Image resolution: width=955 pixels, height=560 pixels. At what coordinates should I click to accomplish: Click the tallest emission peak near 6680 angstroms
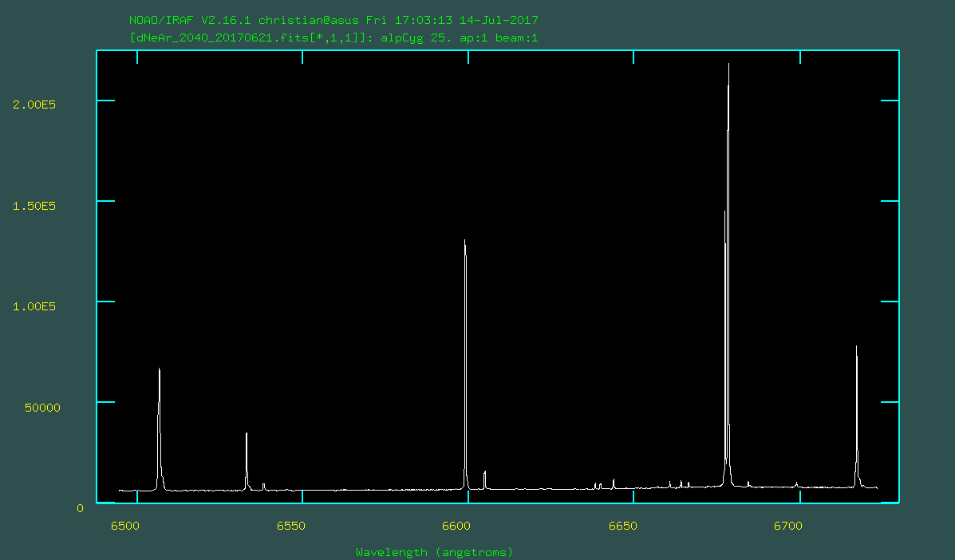click(x=728, y=65)
